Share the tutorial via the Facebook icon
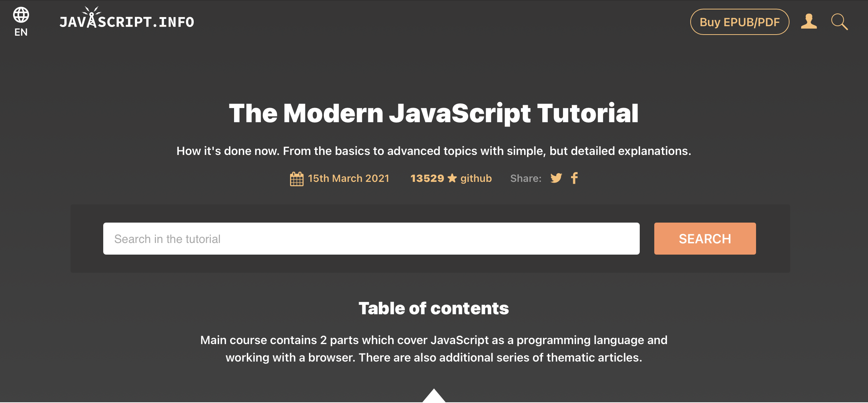 pos(575,178)
